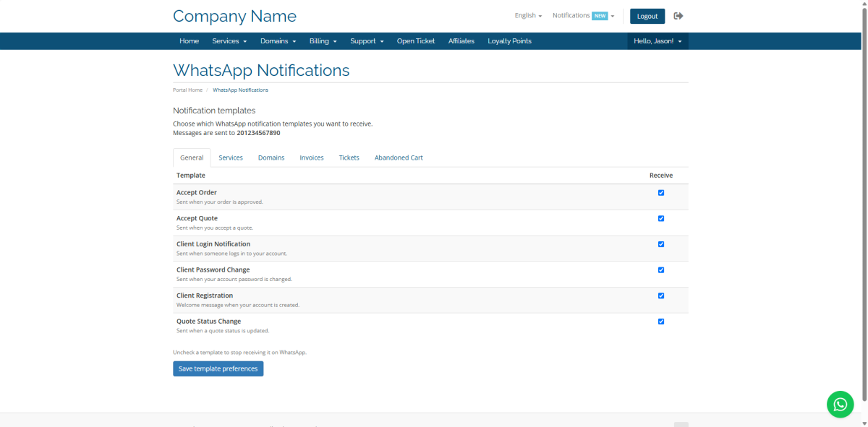Switch to the Invoices tab
Image resolution: width=868 pixels, height=427 pixels.
[312, 158]
